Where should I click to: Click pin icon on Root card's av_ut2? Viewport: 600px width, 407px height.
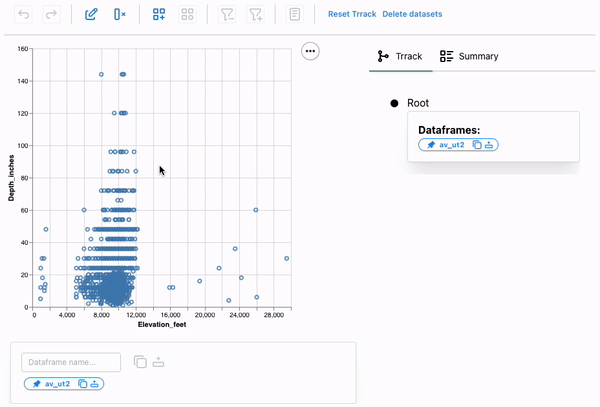point(431,145)
